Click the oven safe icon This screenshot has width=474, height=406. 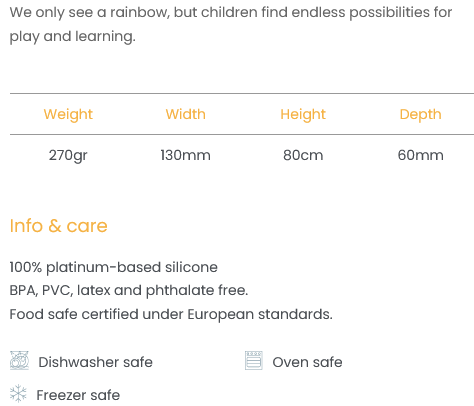pyautogui.click(x=254, y=360)
